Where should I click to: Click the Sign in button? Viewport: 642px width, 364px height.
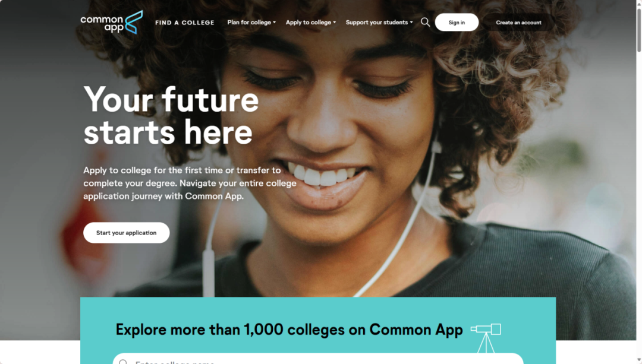(457, 23)
